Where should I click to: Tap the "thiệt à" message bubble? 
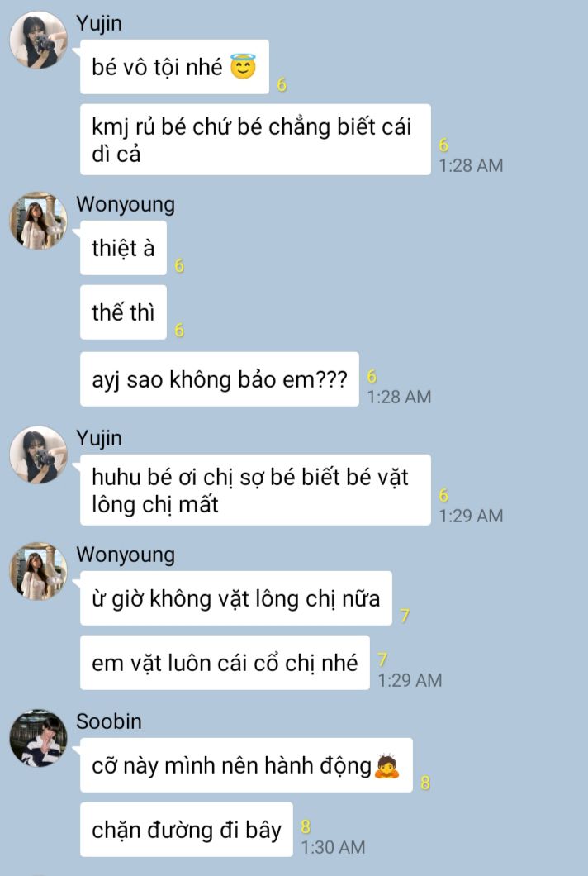[123, 247]
